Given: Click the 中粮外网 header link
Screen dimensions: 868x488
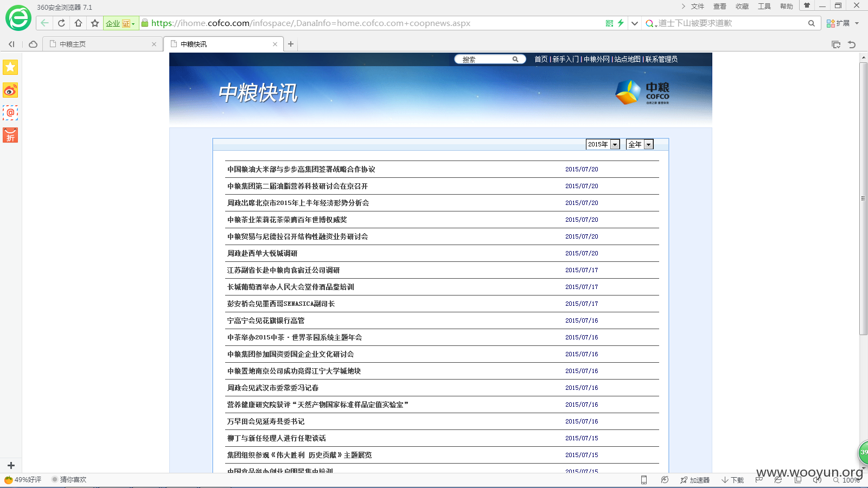Looking at the screenshot, I should coord(597,59).
